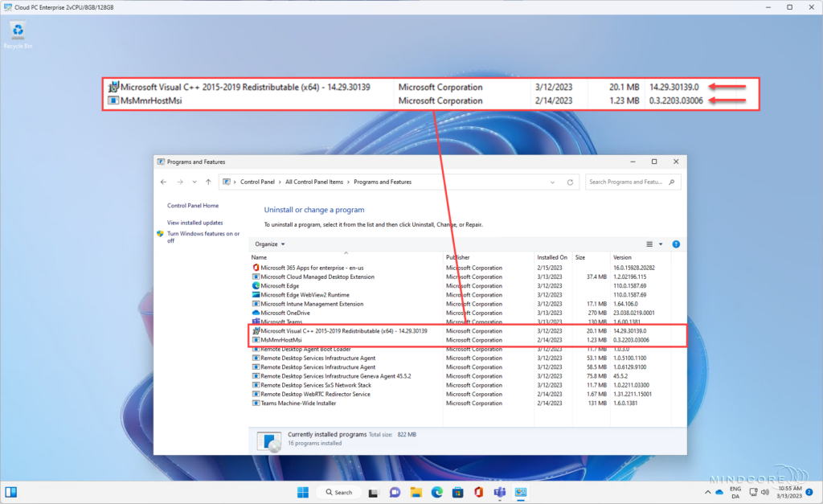823x504 pixels.
Task: Open the Recycle Bin desktop icon
Action: (18, 33)
